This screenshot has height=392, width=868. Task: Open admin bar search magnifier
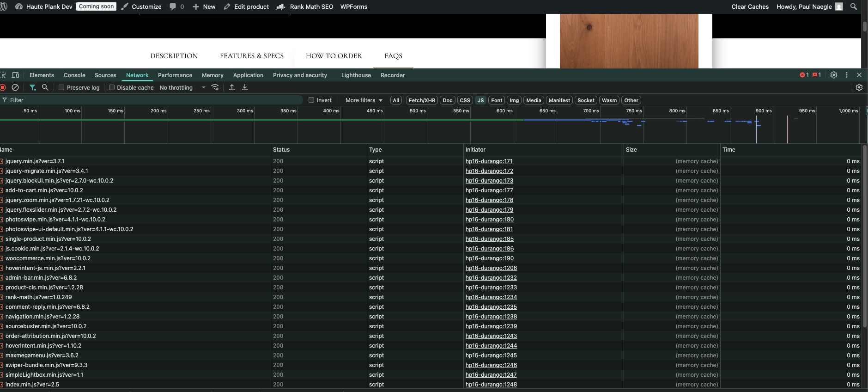854,6
